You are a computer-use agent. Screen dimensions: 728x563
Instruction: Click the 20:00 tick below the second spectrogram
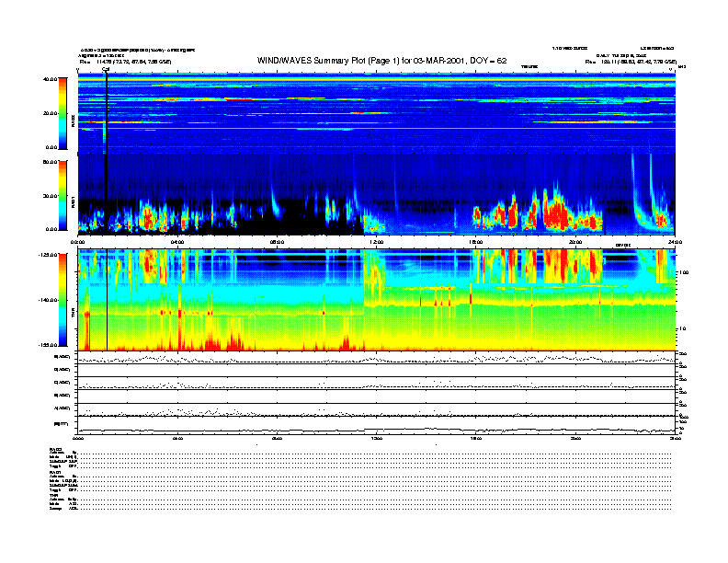(575, 242)
